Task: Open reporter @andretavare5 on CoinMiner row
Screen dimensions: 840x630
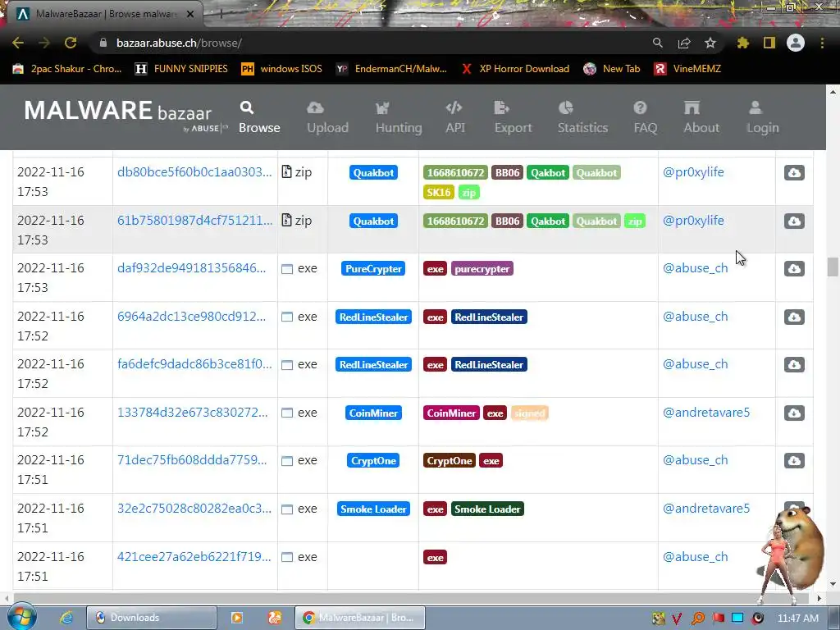Action: pyautogui.click(x=706, y=413)
